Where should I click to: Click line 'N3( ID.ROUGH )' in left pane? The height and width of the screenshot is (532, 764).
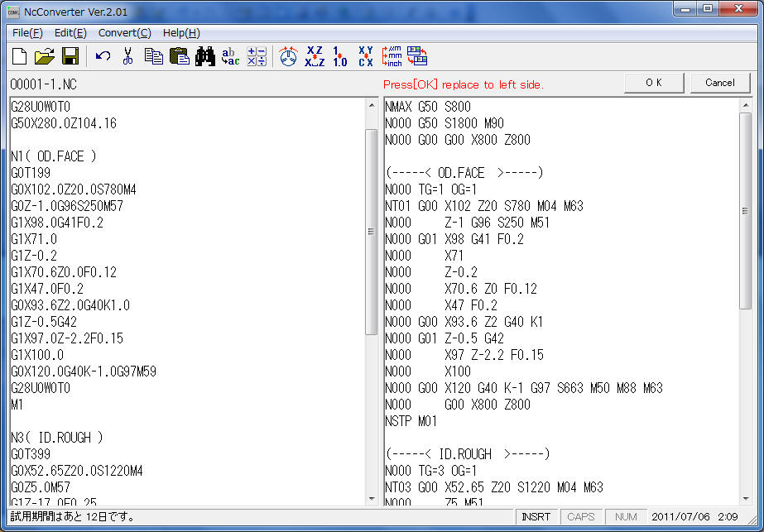tap(57, 438)
